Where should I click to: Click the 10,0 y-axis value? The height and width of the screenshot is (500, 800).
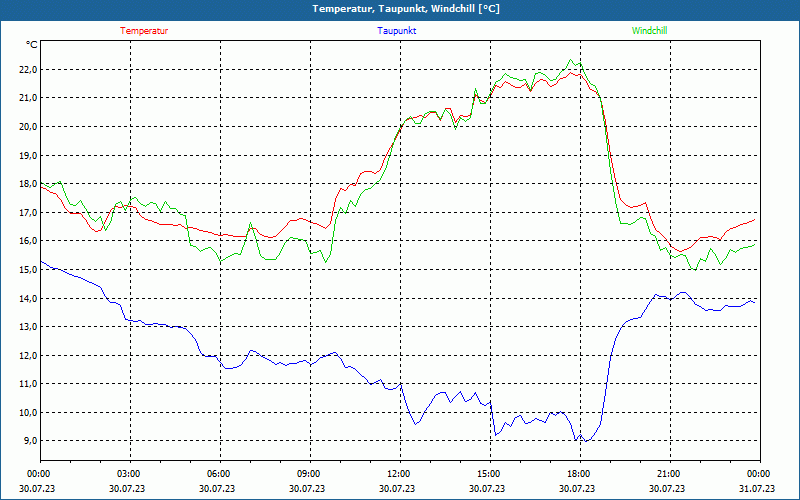28,412
